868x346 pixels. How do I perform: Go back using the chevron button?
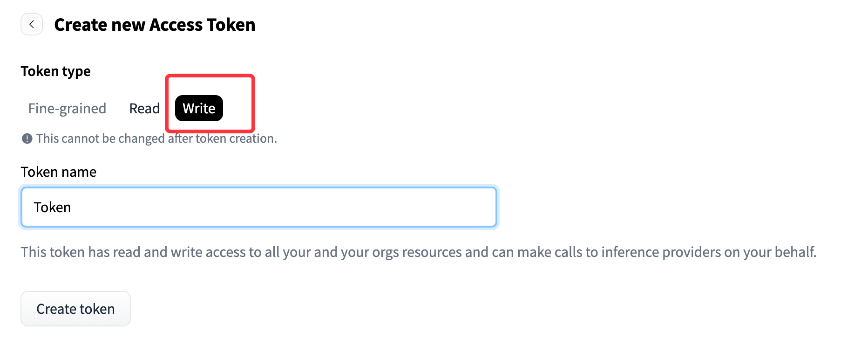(x=32, y=25)
